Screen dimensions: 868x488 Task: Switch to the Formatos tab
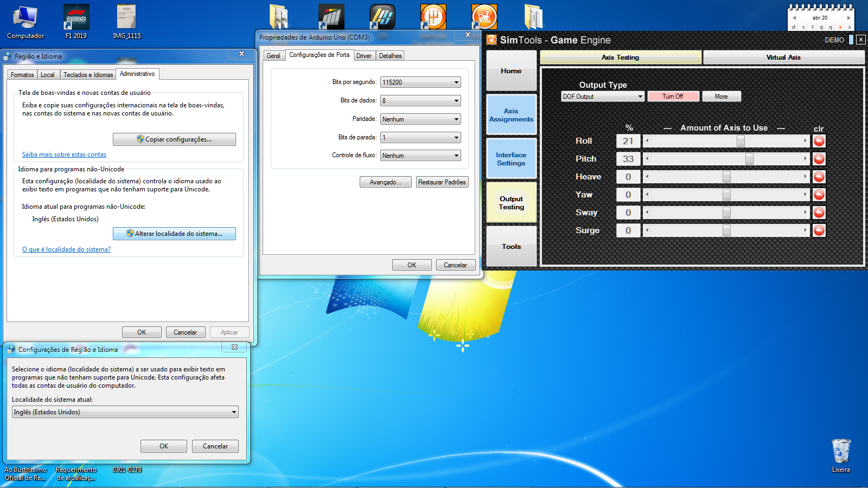(22, 75)
